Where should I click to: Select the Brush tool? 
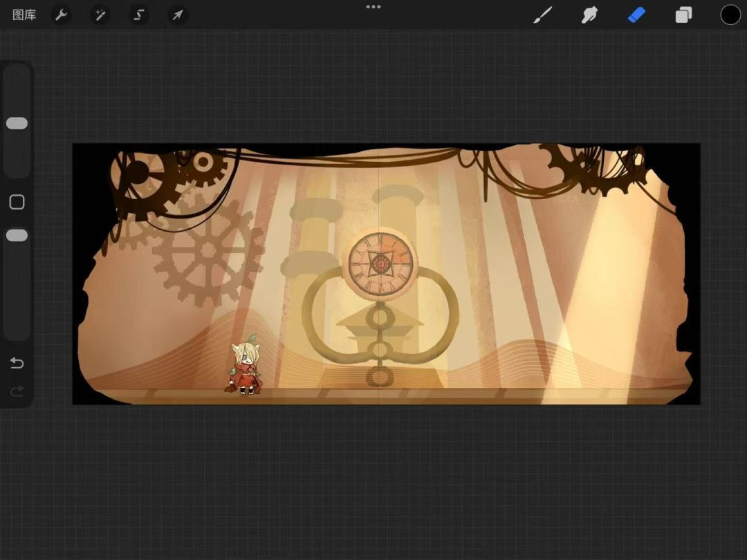(x=543, y=15)
